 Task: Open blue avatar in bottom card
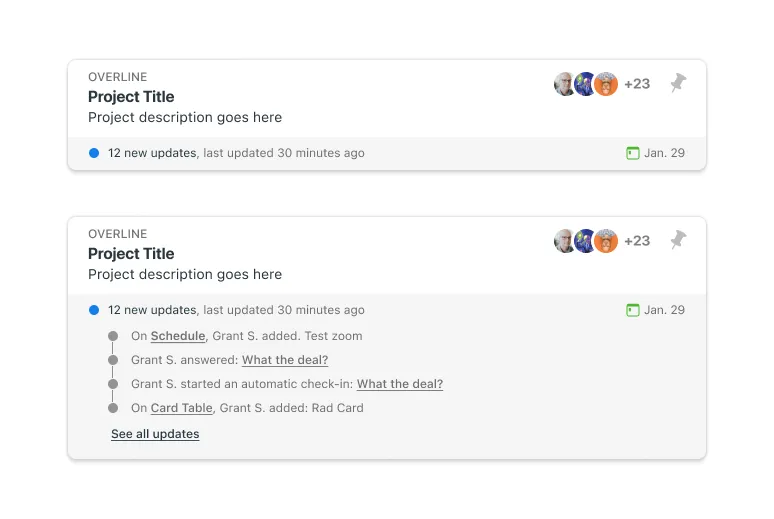click(585, 241)
